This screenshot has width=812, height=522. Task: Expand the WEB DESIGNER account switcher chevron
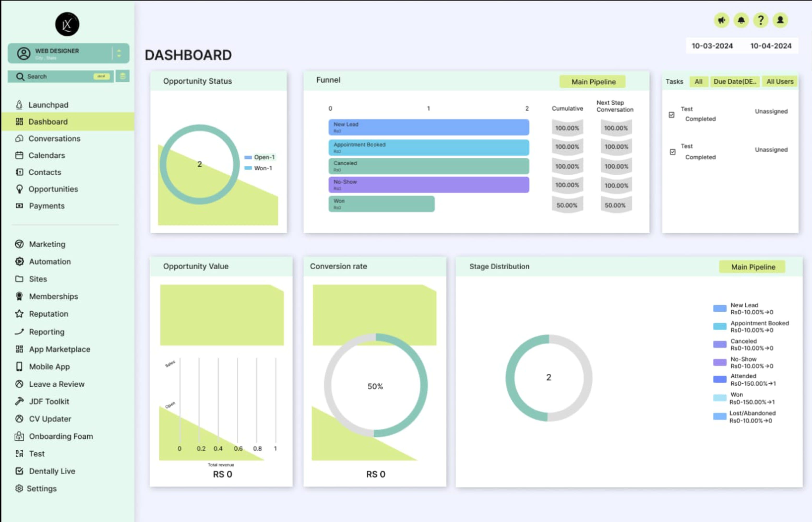(118, 53)
